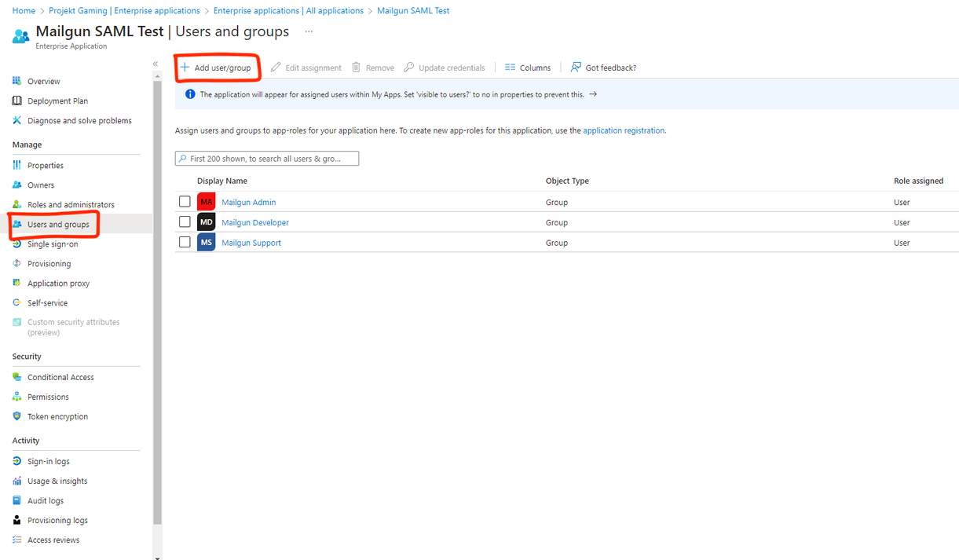Click the Got feedback person icon

(x=576, y=68)
